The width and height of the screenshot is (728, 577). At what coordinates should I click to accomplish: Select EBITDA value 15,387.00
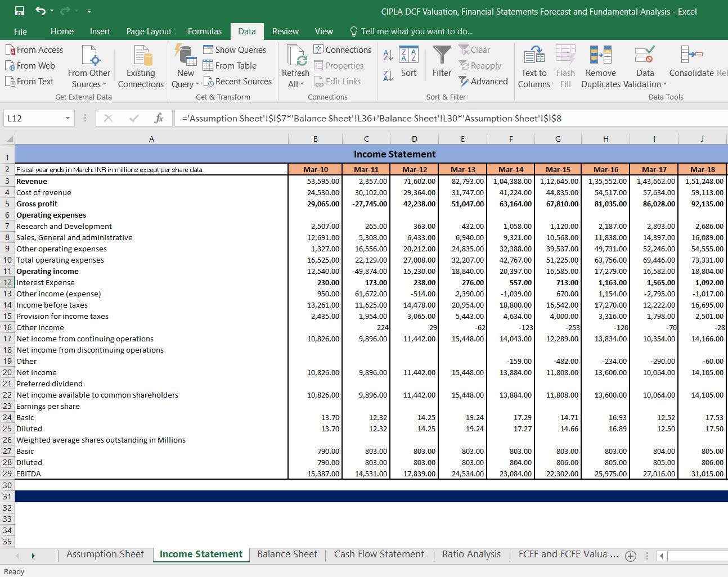[316, 474]
